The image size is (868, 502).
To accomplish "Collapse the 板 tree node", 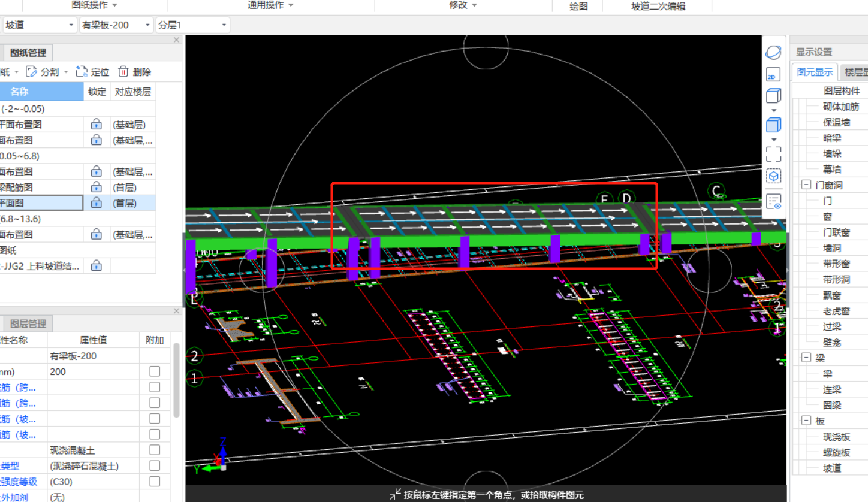I will tap(806, 421).
